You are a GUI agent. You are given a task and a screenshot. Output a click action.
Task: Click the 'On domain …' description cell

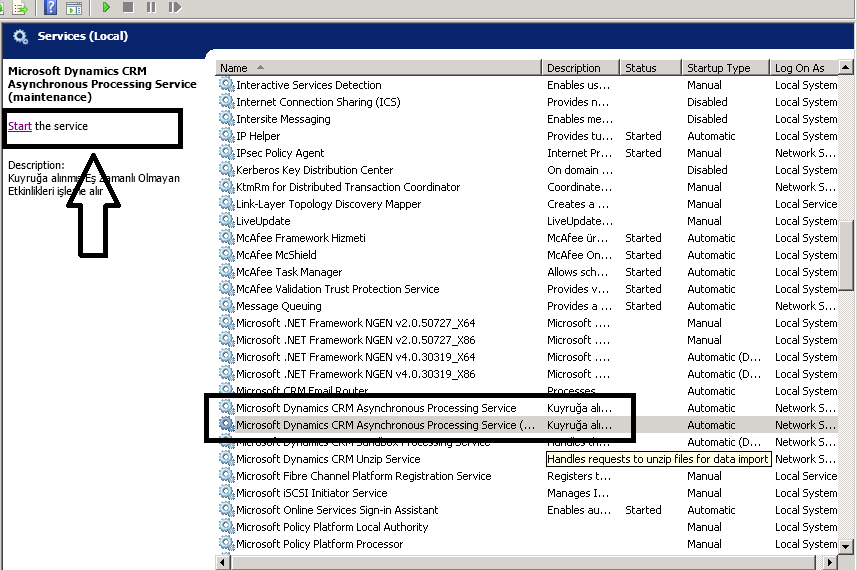coord(580,170)
